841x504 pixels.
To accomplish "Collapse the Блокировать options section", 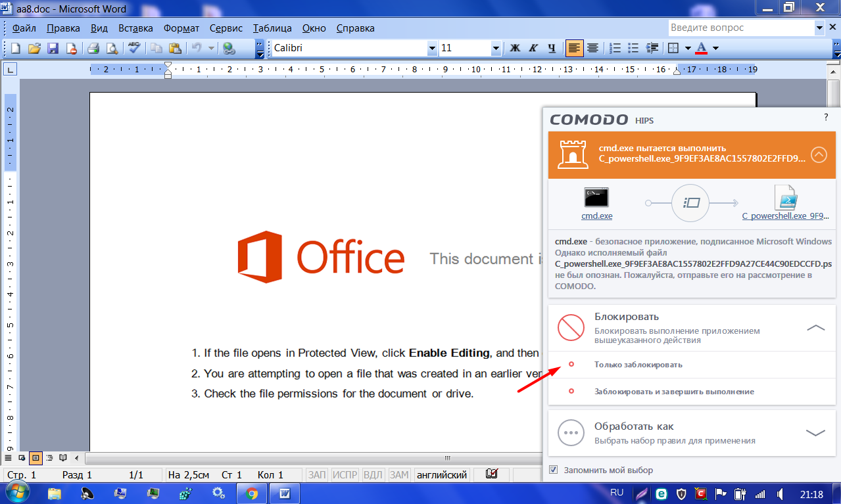I will click(x=815, y=327).
